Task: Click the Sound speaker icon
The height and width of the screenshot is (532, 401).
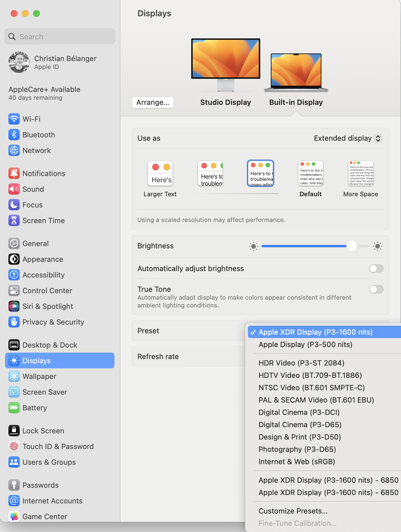Action: 14,189
